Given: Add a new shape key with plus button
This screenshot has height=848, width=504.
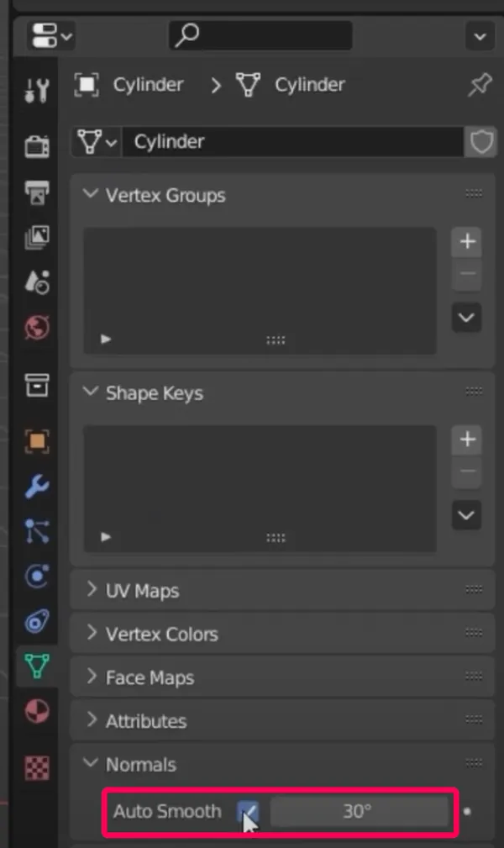Looking at the screenshot, I should point(466,439).
